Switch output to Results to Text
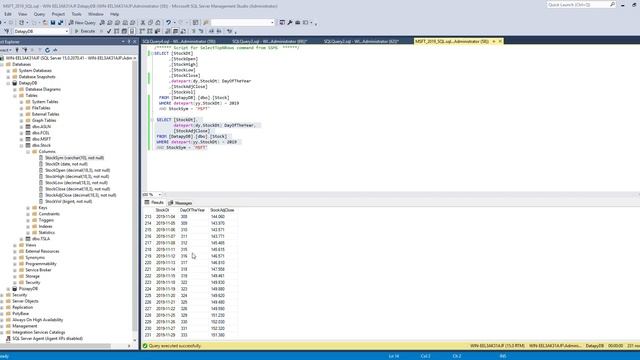Image resolution: width=640 pixels, height=360 pixels. (x=168, y=31)
